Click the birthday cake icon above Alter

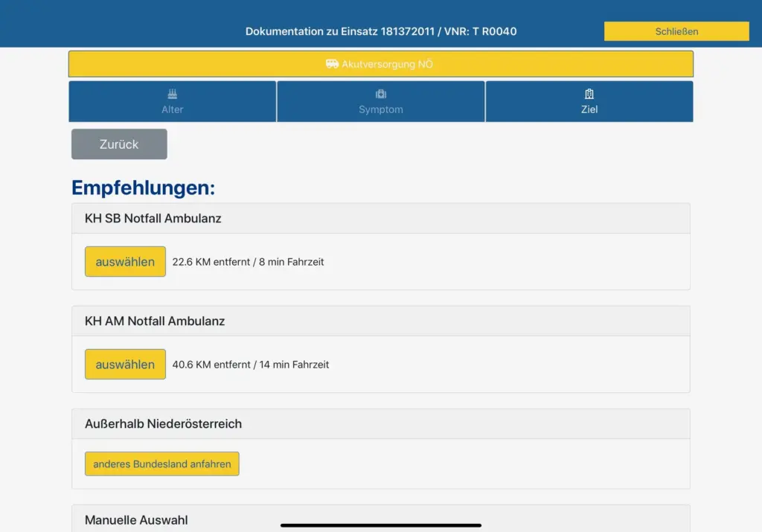(173, 94)
